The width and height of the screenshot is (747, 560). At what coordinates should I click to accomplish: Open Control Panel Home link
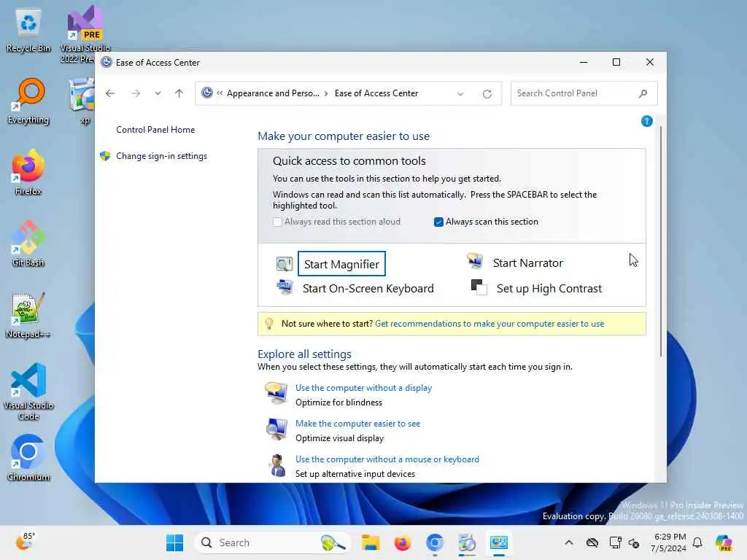(155, 130)
